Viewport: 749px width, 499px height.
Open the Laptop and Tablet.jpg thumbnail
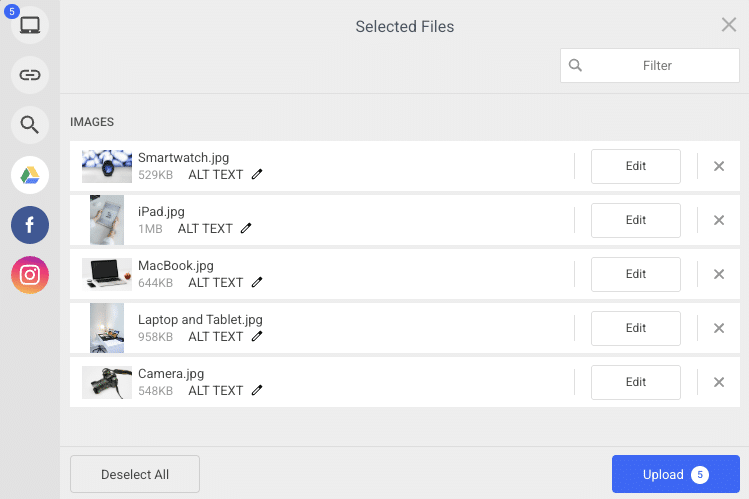[x=107, y=328]
